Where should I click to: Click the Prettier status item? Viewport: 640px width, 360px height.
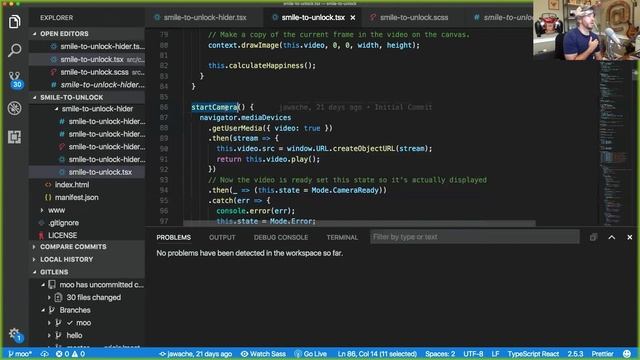click(602, 354)
